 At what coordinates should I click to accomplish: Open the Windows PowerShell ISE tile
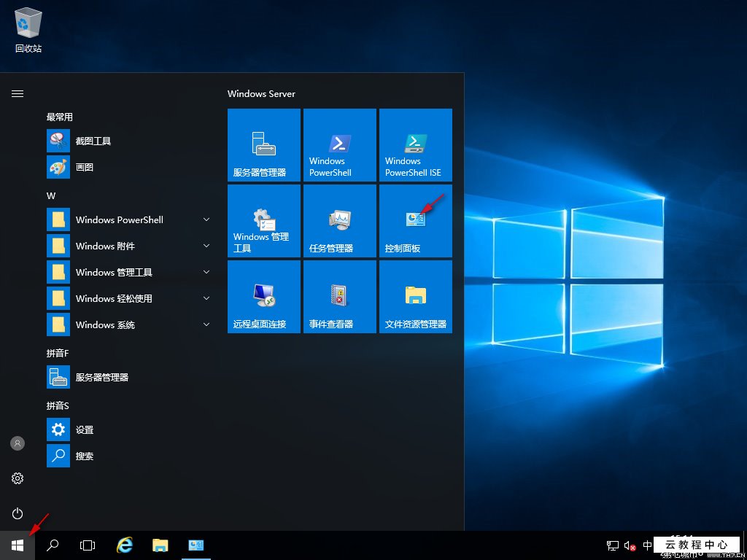(x=415, y=145)
